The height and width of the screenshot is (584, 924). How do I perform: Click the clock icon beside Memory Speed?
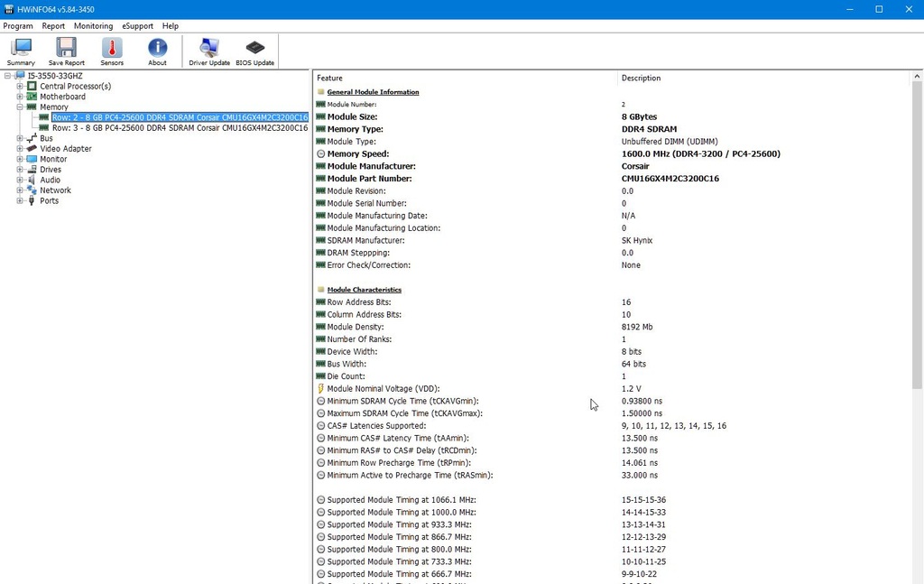click(x=320, y=153)
